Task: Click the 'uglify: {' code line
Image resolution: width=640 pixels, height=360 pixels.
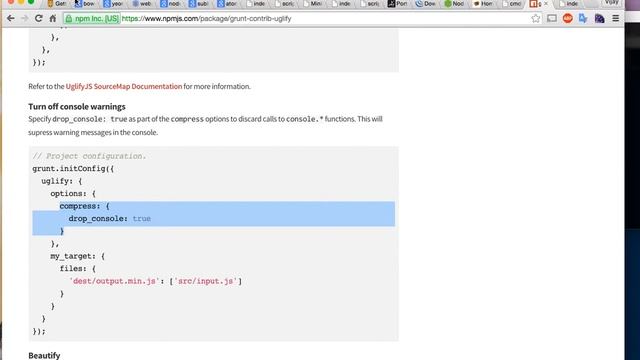Action: (x=62, y=181)
